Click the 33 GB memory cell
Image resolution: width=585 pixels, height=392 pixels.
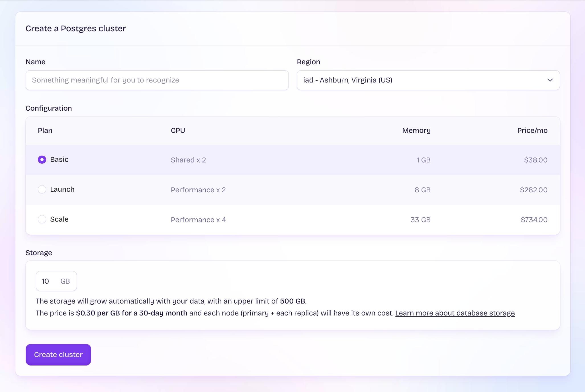(x=421, y=220)
